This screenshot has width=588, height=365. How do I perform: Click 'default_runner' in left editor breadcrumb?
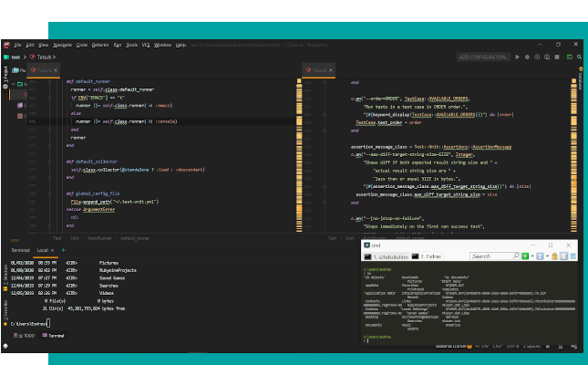tap(135, 238)
